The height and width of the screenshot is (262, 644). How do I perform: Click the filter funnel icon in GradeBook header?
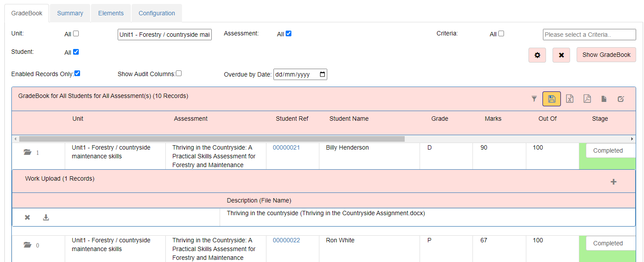click(x=534, y=99)
